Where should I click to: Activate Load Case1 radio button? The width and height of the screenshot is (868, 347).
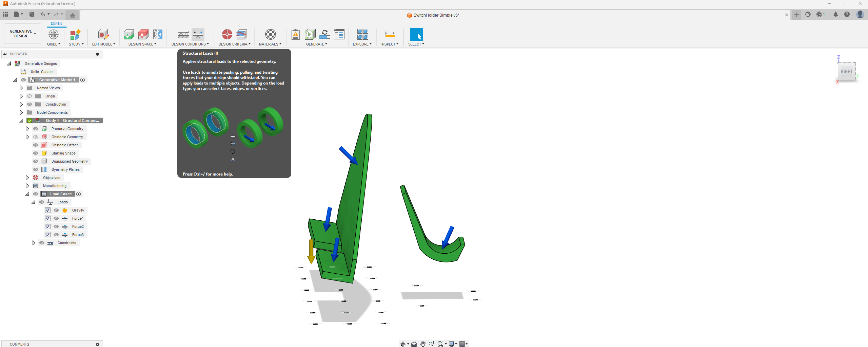click(x=79, y=194)
